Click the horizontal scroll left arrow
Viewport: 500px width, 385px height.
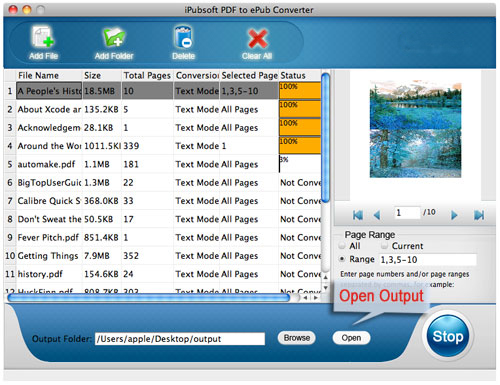click(x=306, y=298)
